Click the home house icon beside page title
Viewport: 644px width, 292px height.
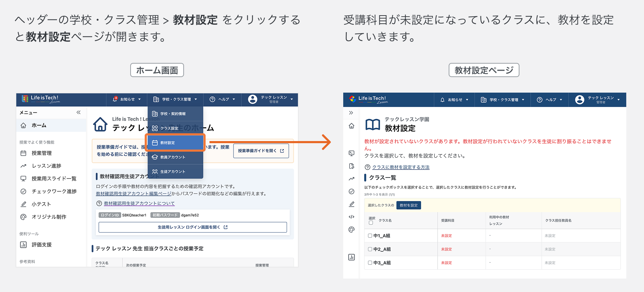(100, 124)
